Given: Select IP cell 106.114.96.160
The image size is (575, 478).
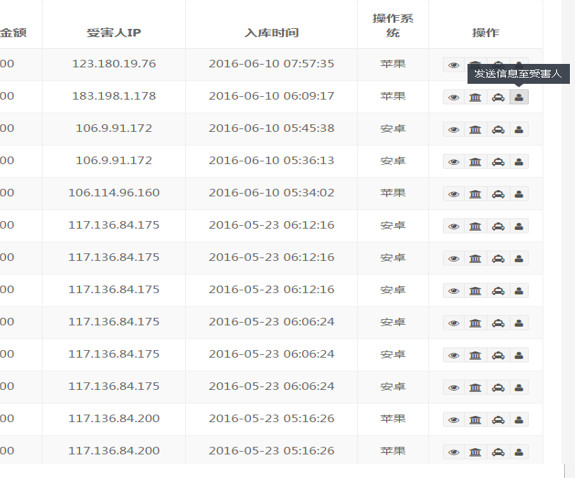Looking at the screenshot, I should click(x=114, y=193).
